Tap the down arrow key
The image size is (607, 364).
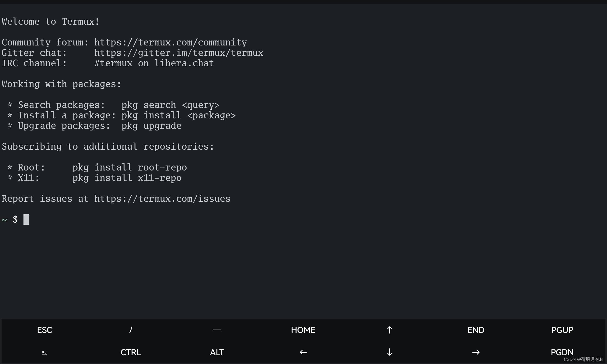tap(389, 352)
